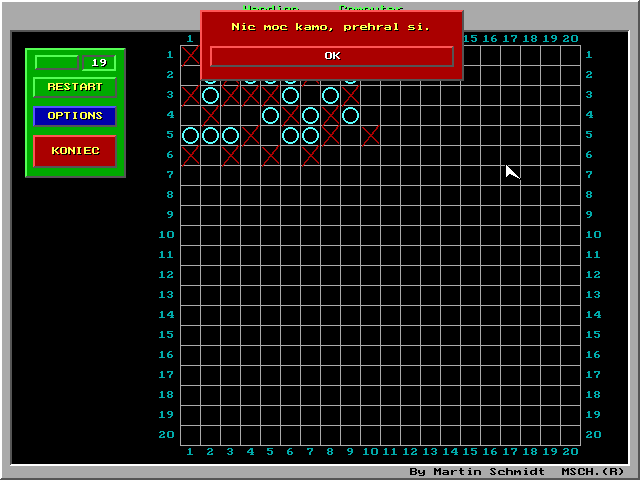Place a mark in empty cell row 4, column 1

190,116
